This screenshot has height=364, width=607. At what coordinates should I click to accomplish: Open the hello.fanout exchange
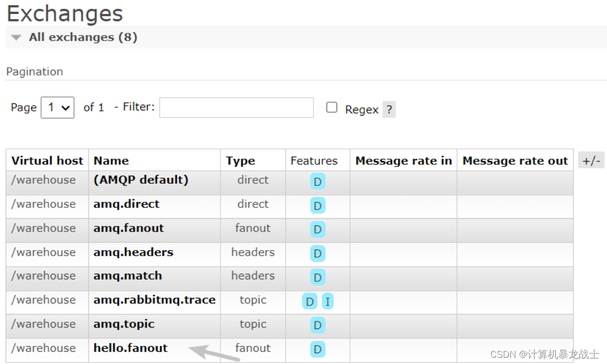[x=130, y=348]
